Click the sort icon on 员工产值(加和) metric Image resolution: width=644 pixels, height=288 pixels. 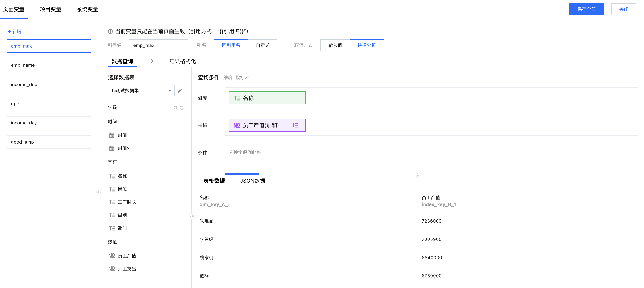(x=295, y=125)
